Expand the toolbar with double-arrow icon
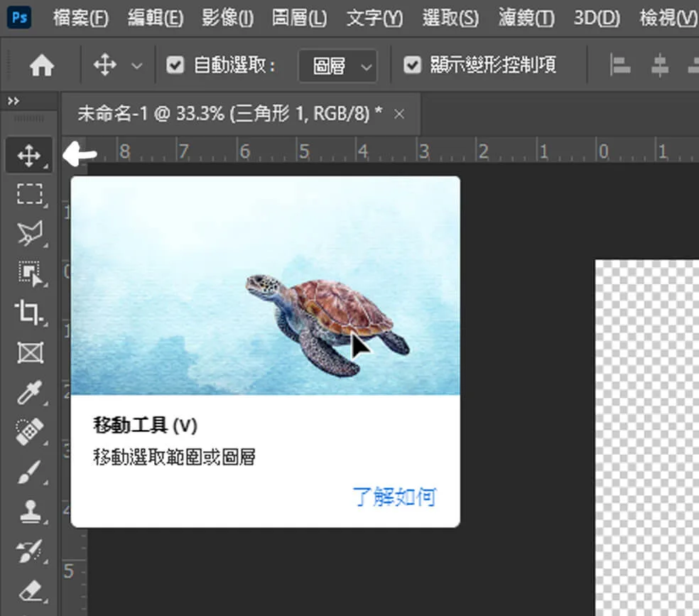Viewport: 699px width, 616px height. pyautogui.click(x=13, y=101)
